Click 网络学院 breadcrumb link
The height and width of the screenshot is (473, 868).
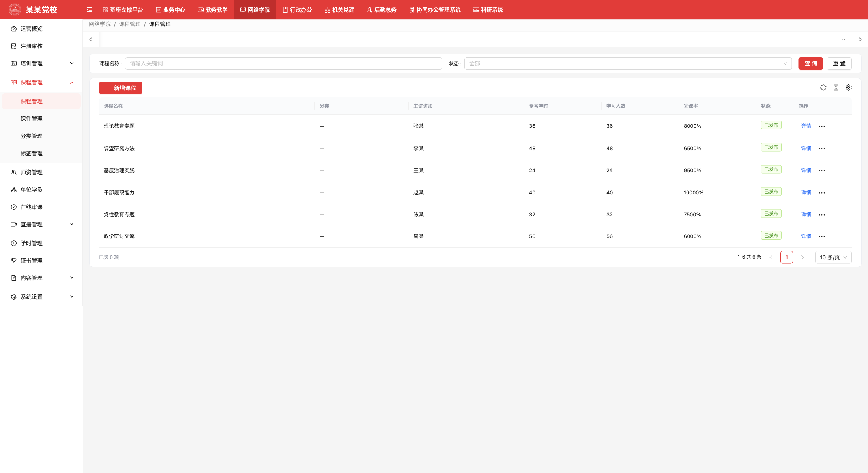pos(100,24)
